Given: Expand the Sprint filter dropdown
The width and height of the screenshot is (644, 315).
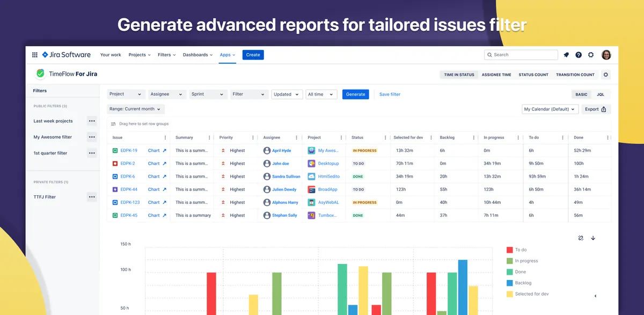Looking at the screenshot, I should [208, 94].
